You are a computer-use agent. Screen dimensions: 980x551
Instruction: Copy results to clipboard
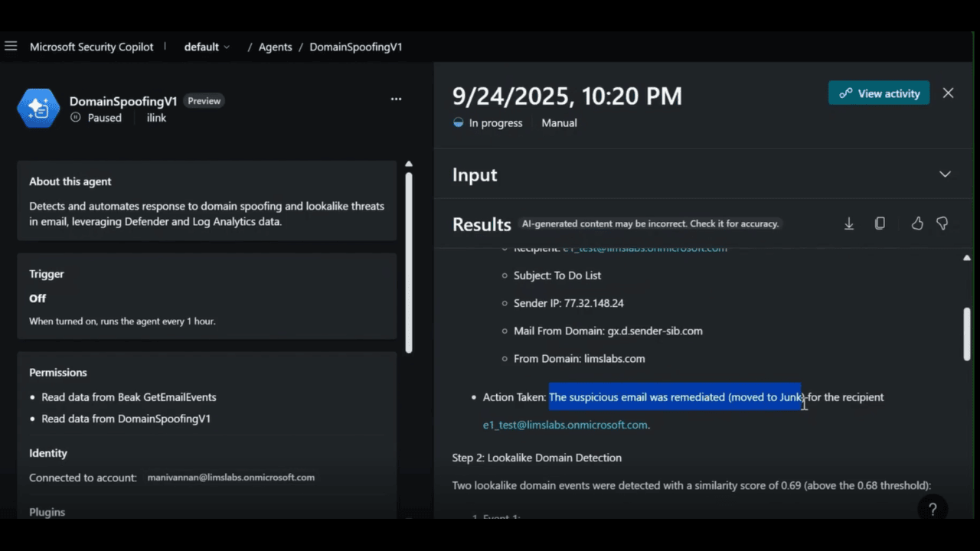click(880, 223)
